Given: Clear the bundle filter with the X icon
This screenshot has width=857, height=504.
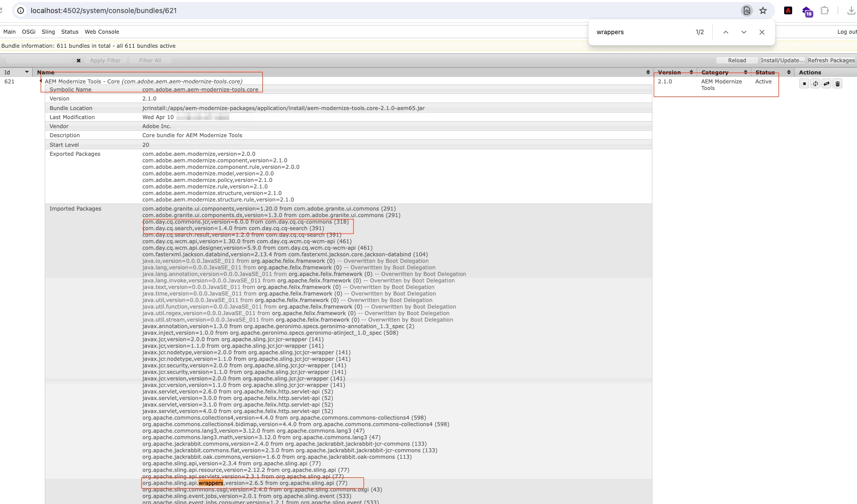Looking at the screenshot, I should (78, 60).
